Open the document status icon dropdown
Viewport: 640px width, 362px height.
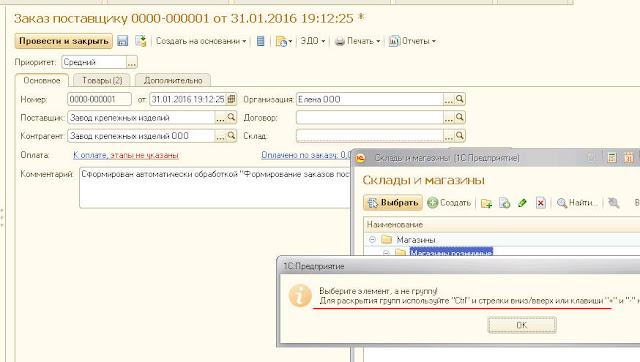[x=284, y=41]
